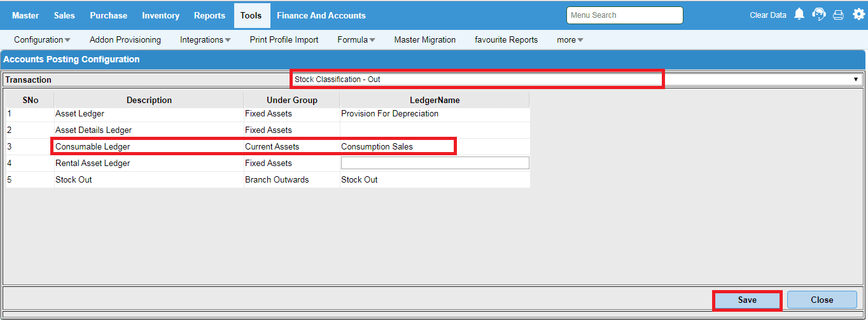Screen dimensions: 868x320
Task: Open Print Profile Import
Action: click(284, 39)
